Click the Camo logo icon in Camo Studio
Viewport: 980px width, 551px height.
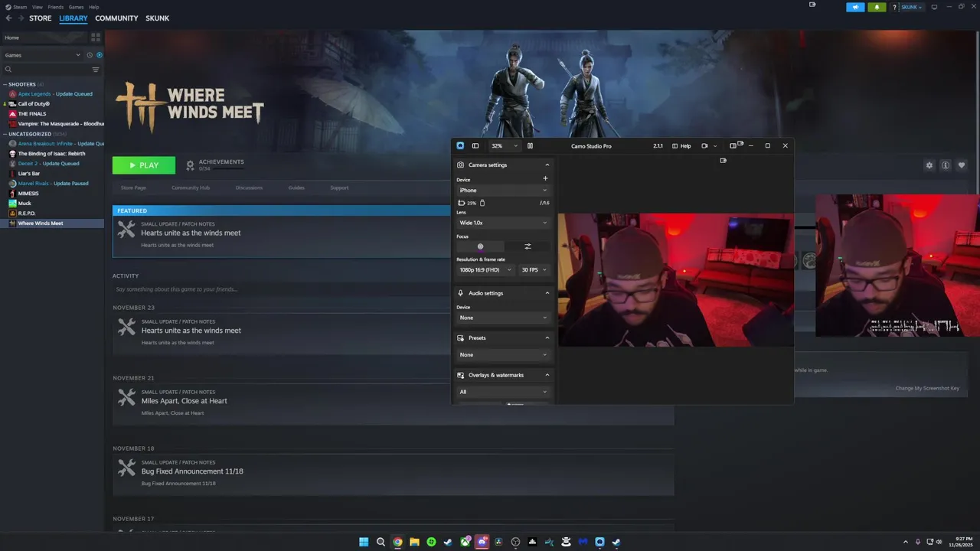pos(460,145)
